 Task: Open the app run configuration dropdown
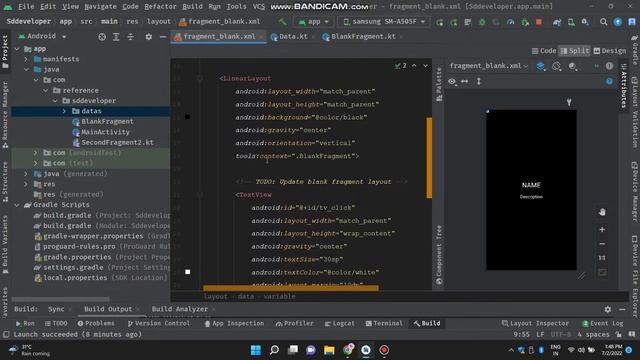pos(313,22)
